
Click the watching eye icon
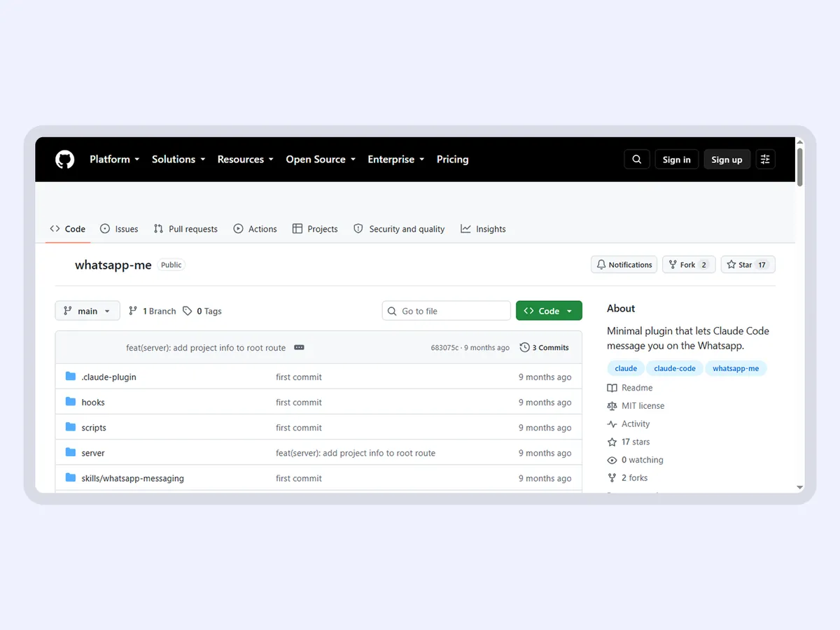point(612,460)
